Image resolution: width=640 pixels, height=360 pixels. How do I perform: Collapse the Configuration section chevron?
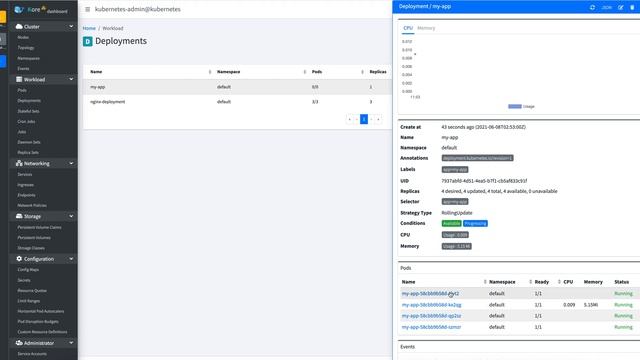(x=71, y=258)
